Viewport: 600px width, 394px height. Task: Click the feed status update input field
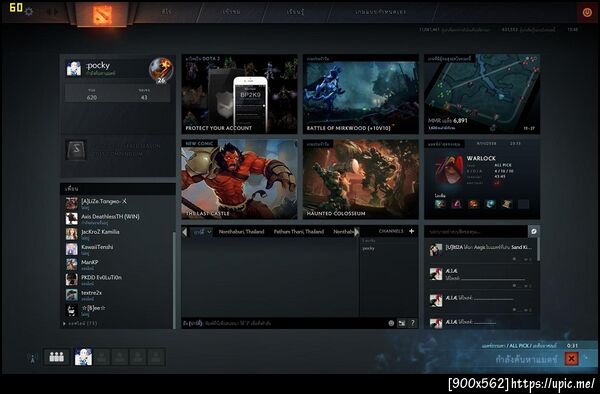pos(476,231)
